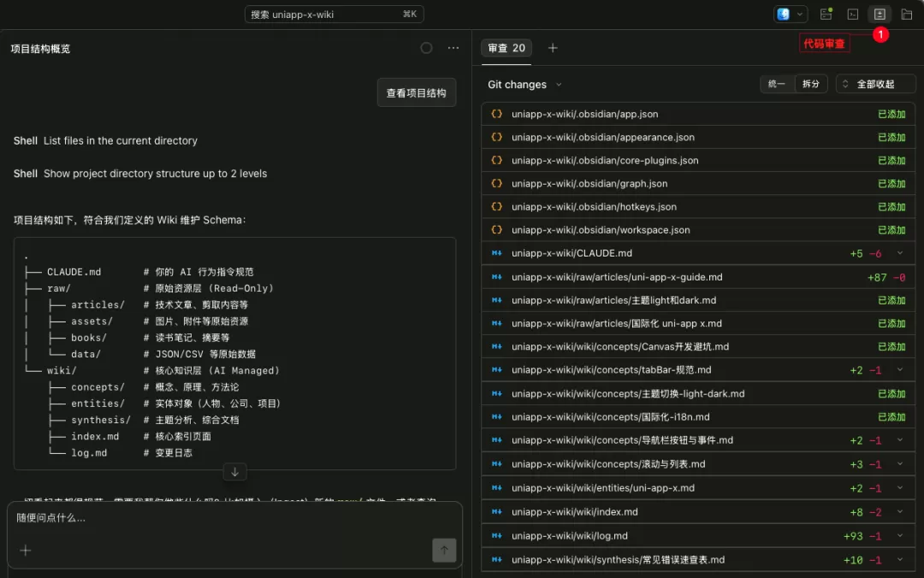924x578 pixels.
Task: Click the +93 -1 change count on log.md
Action: click(x=862, y=536)
